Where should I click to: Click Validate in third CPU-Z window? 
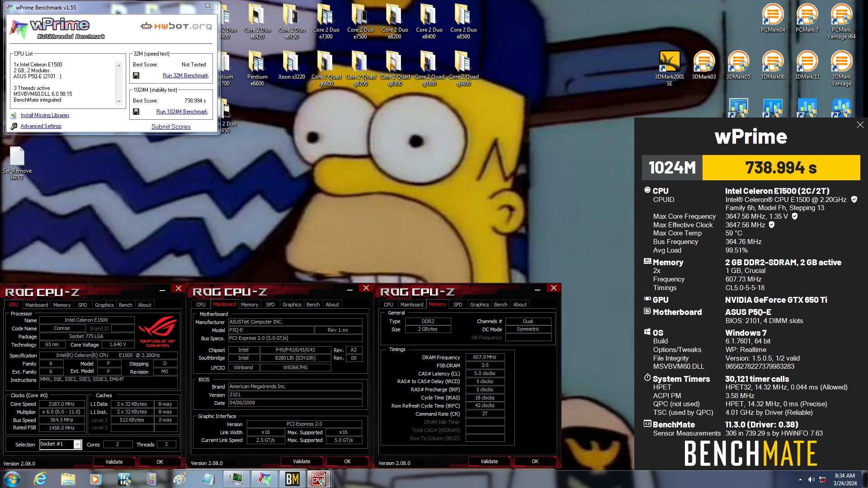point(489,461)
